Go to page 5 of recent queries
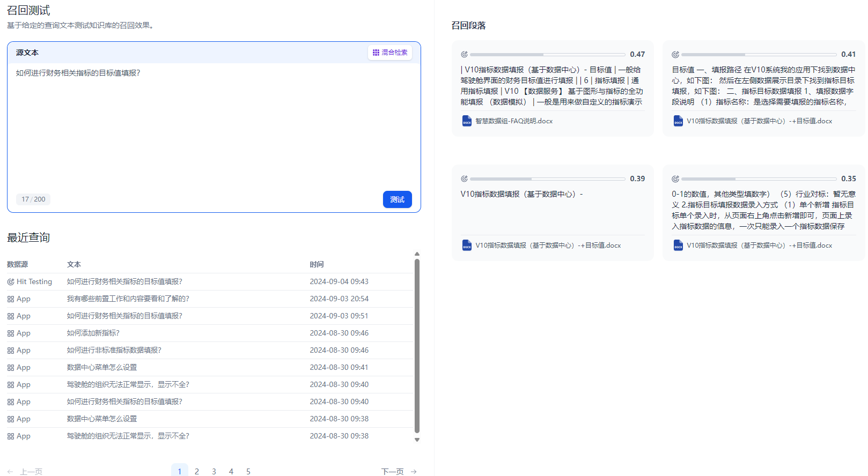 pos(248,471)
